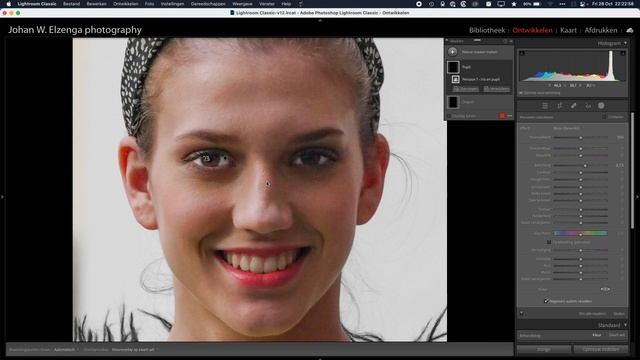
Task: Open the Bewerken menu
Action: coord(96,4)
